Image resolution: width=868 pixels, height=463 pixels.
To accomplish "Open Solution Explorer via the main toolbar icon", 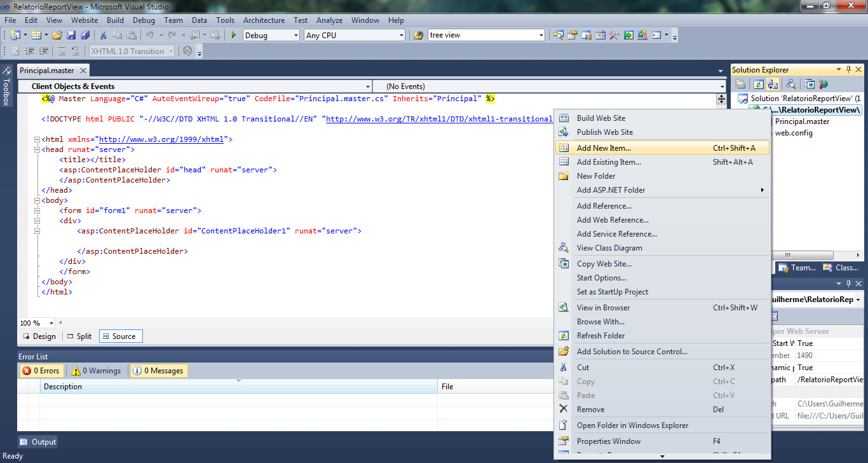I will point(558,35).
